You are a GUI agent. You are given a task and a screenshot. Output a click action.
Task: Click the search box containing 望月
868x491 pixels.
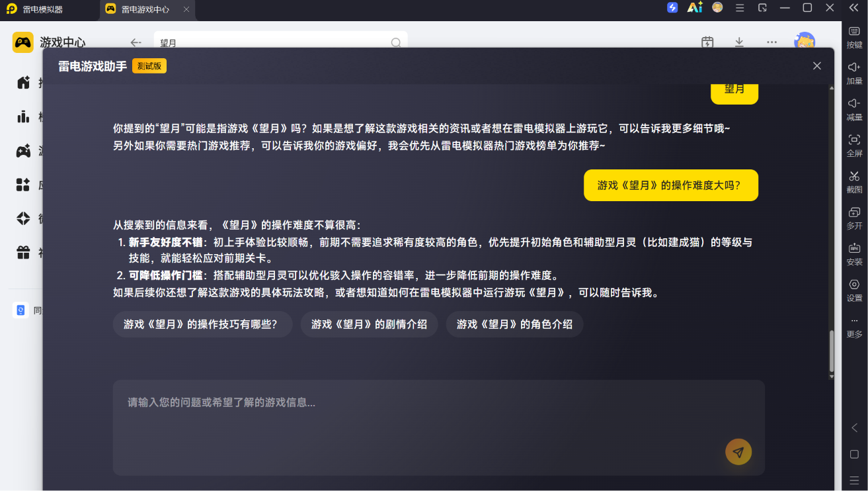coord(280,41)
